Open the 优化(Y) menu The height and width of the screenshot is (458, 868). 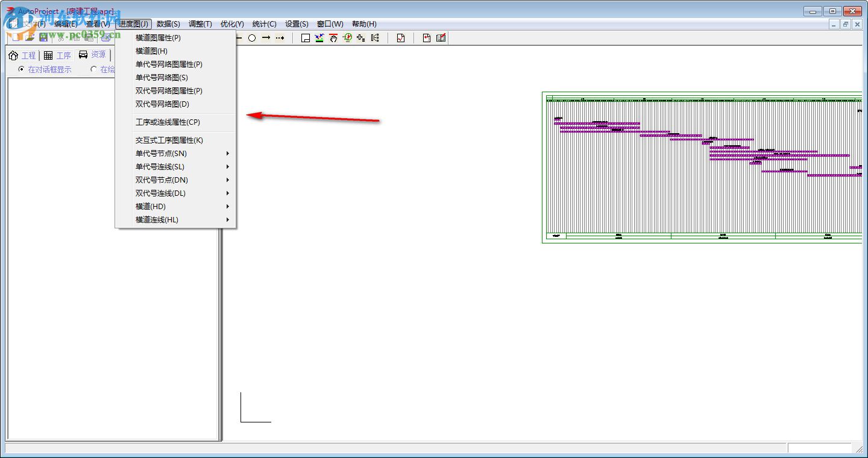[x=232, y=24]
